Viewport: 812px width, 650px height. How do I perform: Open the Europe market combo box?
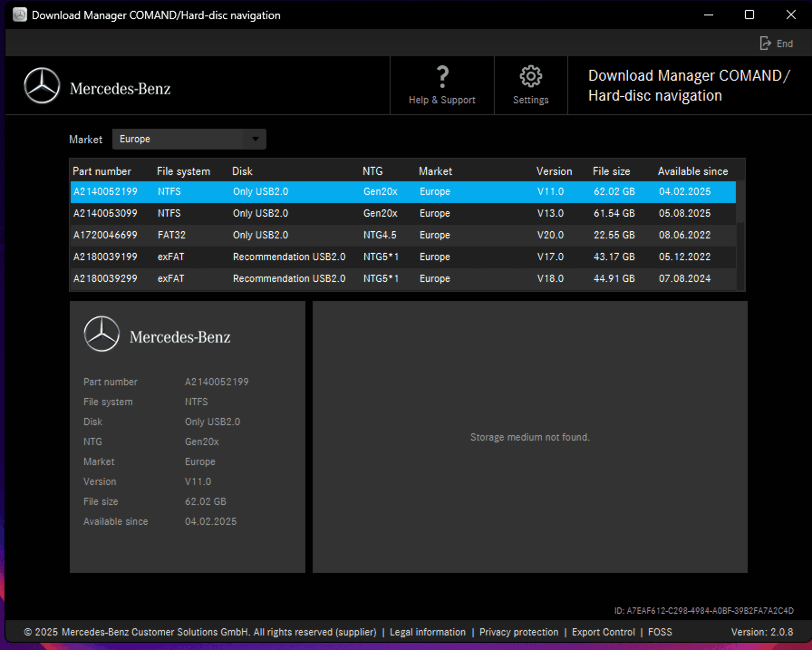[181, 139]
